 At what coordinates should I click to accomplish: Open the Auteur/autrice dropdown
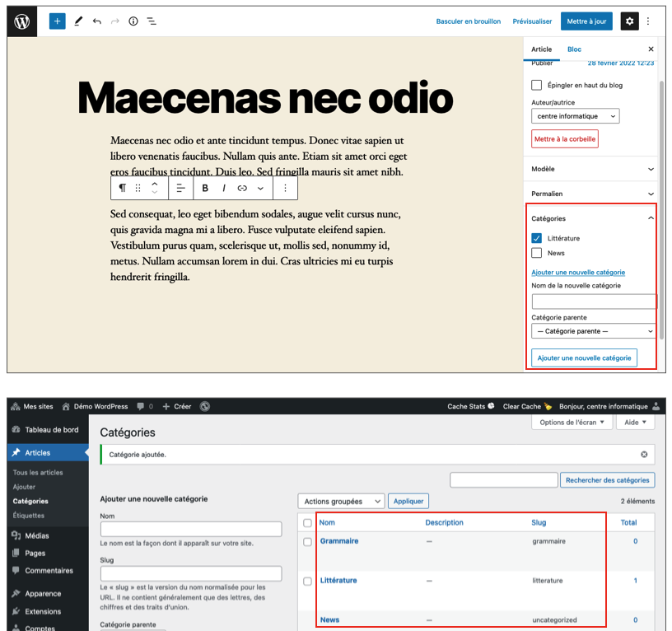(575, 116)
